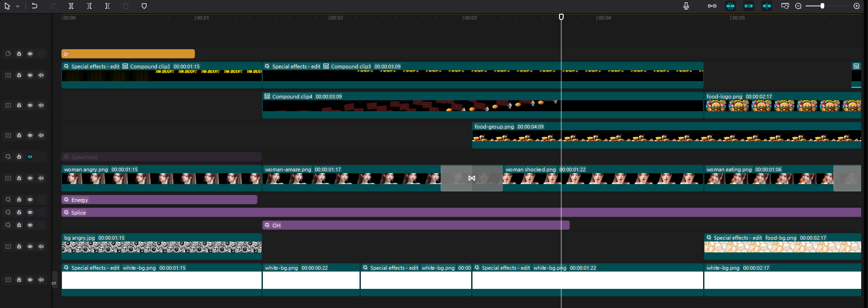Mute the food-group.png track
This screenshot has width=868, height=308.
coord(41,135)
